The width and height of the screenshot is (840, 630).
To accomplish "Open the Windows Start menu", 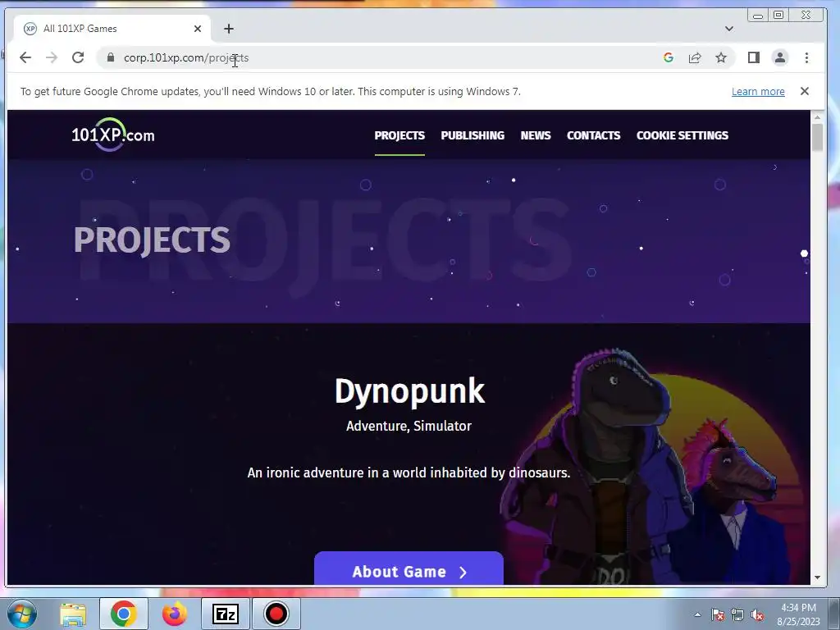I will [x=22, y=614].
